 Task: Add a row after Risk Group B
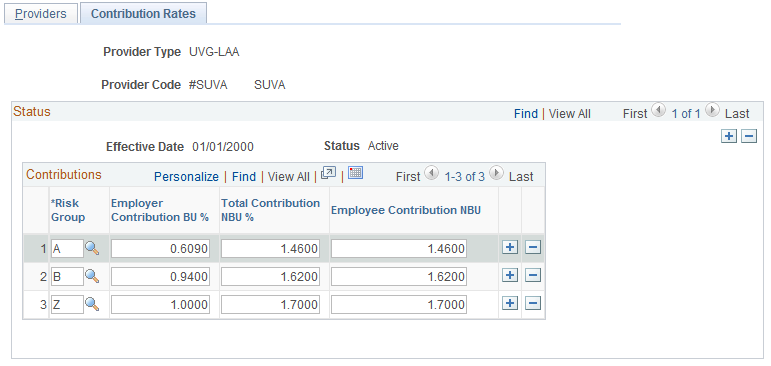click(510, 275)
